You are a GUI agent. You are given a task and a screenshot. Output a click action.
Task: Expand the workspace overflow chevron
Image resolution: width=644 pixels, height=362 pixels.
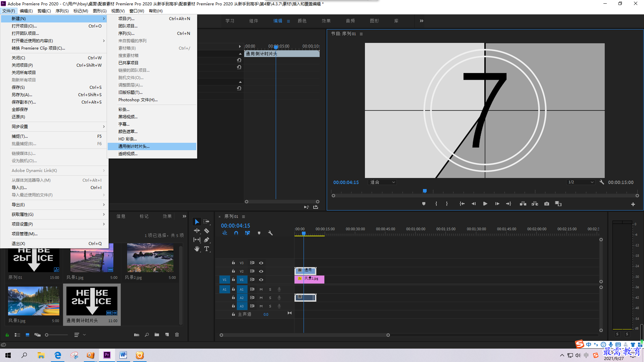coord(422,21)
